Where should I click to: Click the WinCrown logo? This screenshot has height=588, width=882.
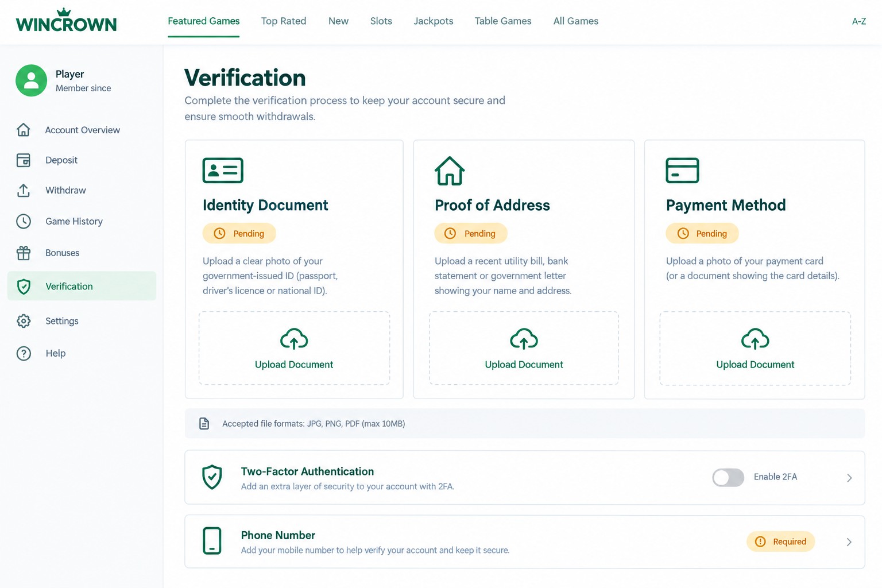[66, 21]
